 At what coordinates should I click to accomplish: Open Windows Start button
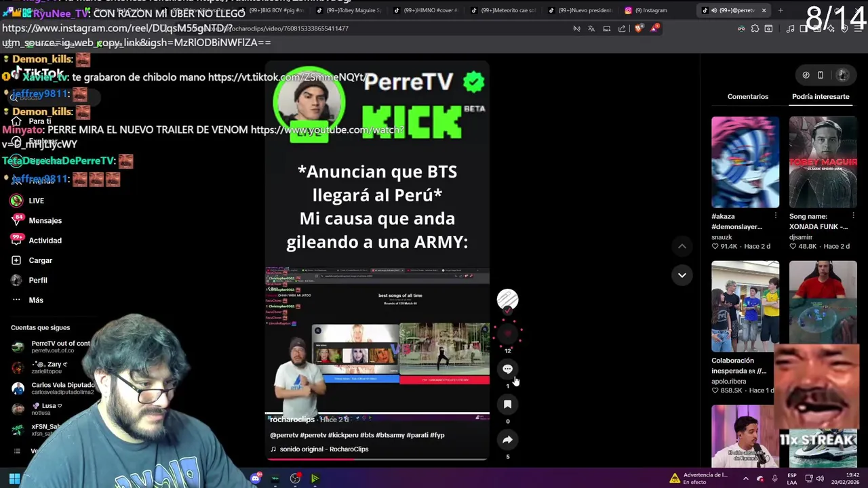coord(14,479)
